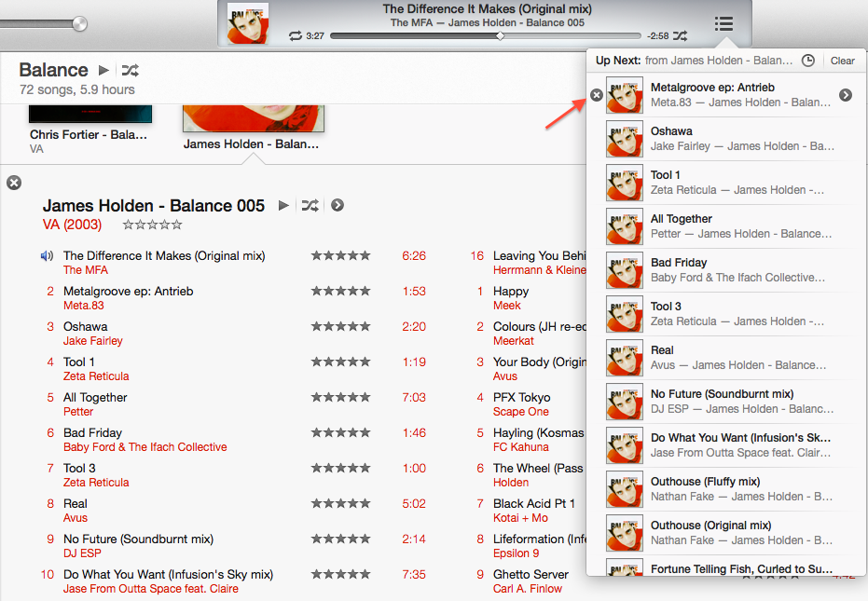Open Carl A. Finlow artist link

pyautogui.click(x=528, y=589)
